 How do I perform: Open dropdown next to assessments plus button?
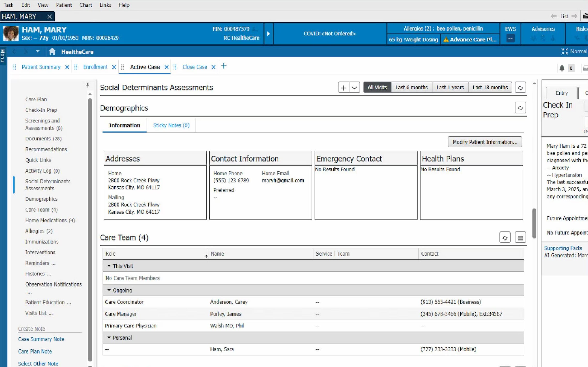pos(354,87)
